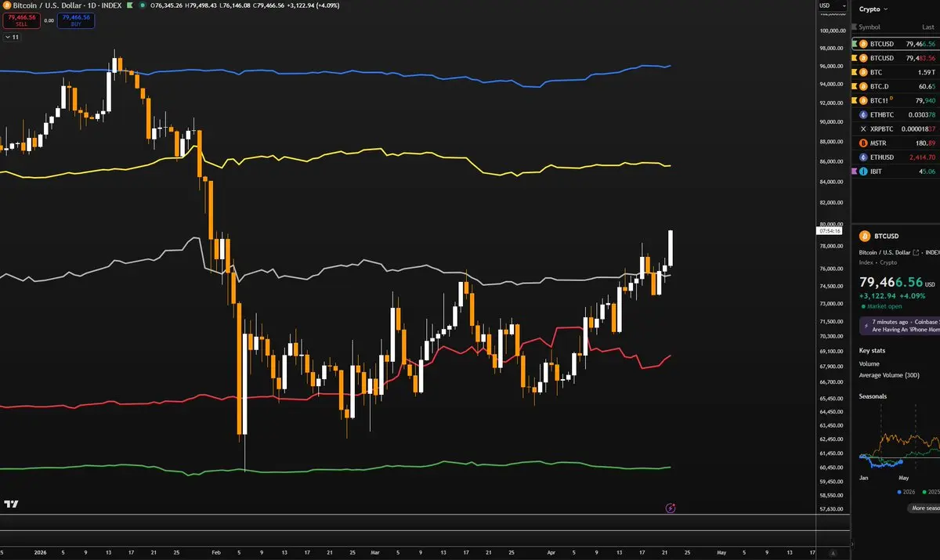Click the XRP icon on XRPBTC row
Screen dimensions: 940x560
pyautogui.click(x=863, y=128)
